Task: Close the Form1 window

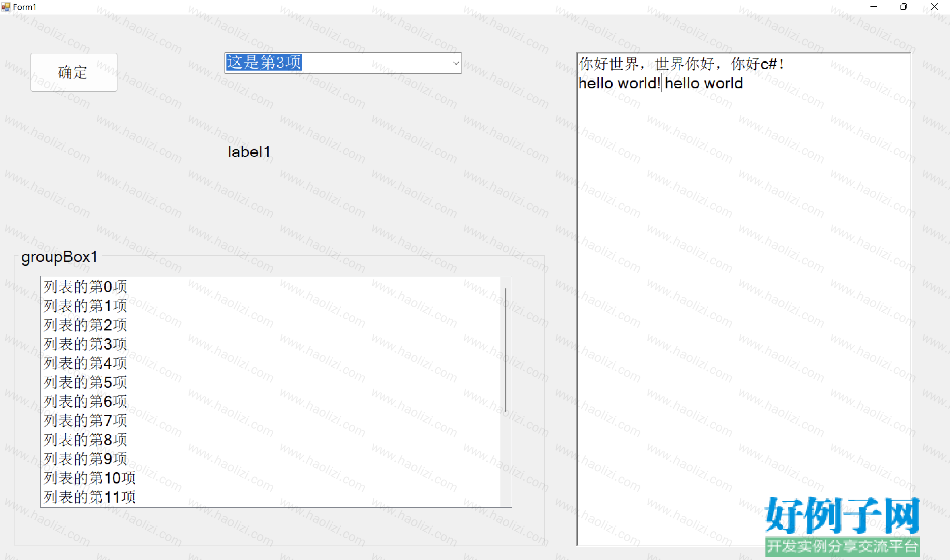Action: click(x=934, y=7)
